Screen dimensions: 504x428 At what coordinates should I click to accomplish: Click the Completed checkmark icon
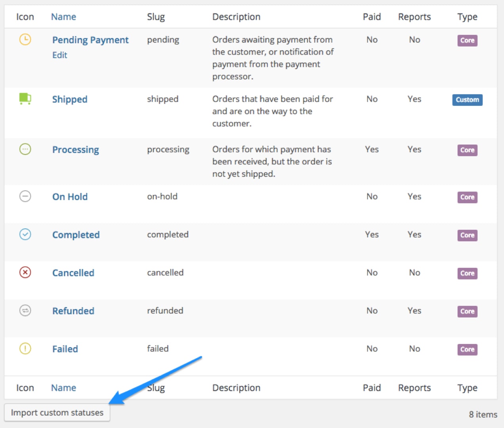(x=25, y=234)
